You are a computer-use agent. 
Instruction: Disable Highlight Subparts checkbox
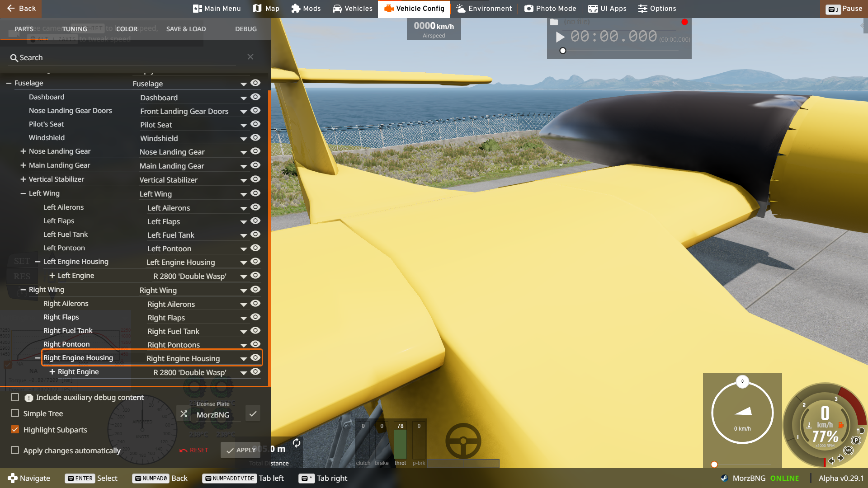(15, 430)
